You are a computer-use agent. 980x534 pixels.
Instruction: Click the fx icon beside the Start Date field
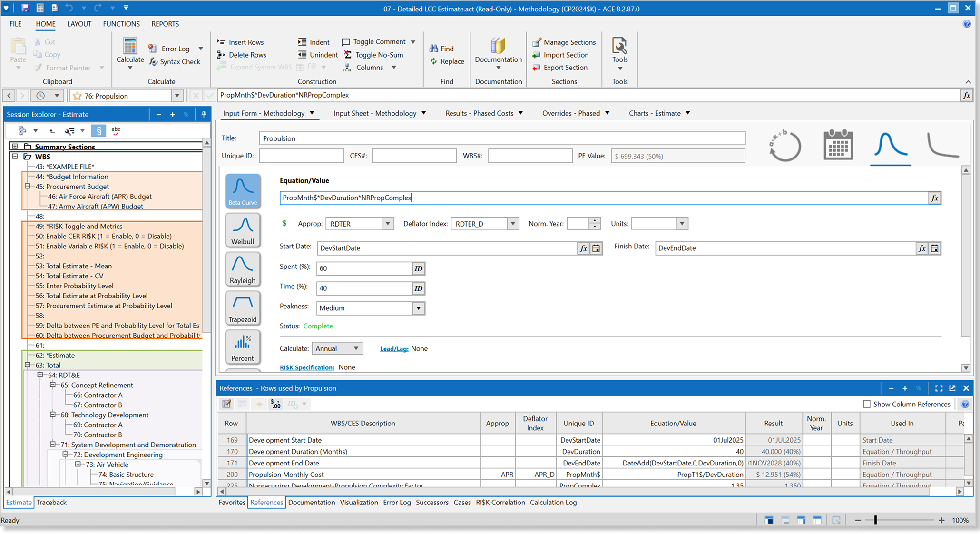583,248
